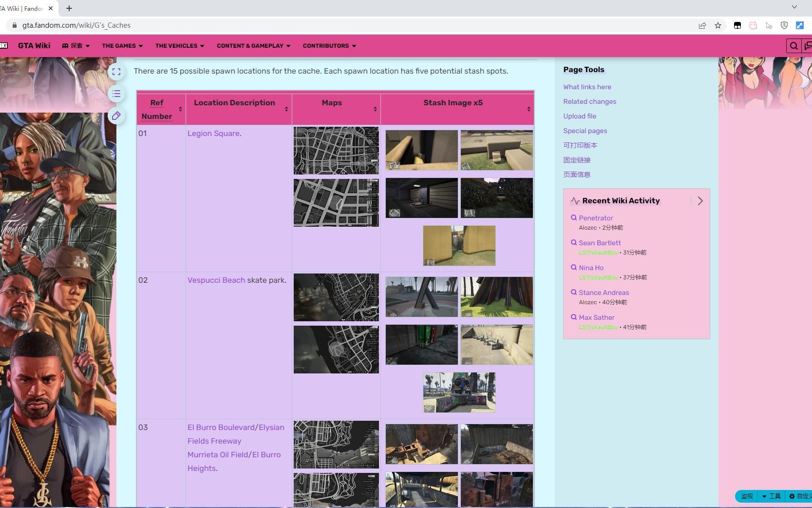Image resolution: width=812 pixels, height=508 pixels.
Task: Open the browser tab list chevron
Action: (x=794, y=7)
